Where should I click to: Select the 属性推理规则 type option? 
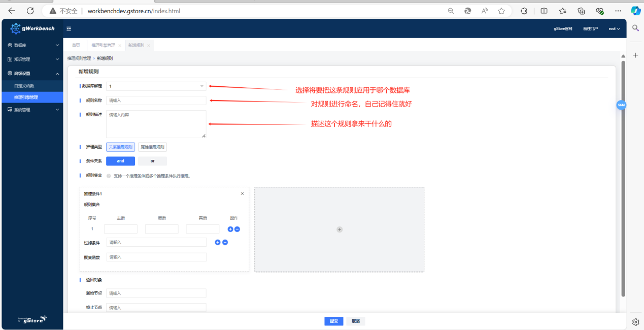click(x=152, y=147)
